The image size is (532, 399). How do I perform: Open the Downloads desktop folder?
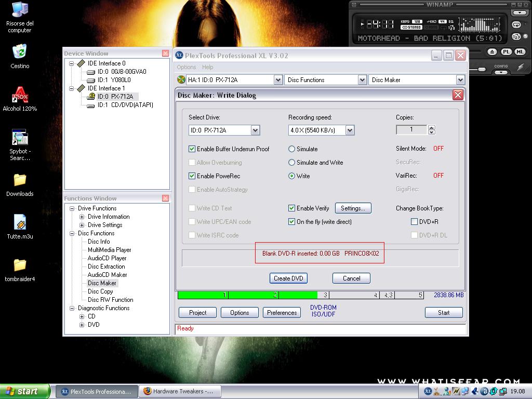click(x=20, y=185)
